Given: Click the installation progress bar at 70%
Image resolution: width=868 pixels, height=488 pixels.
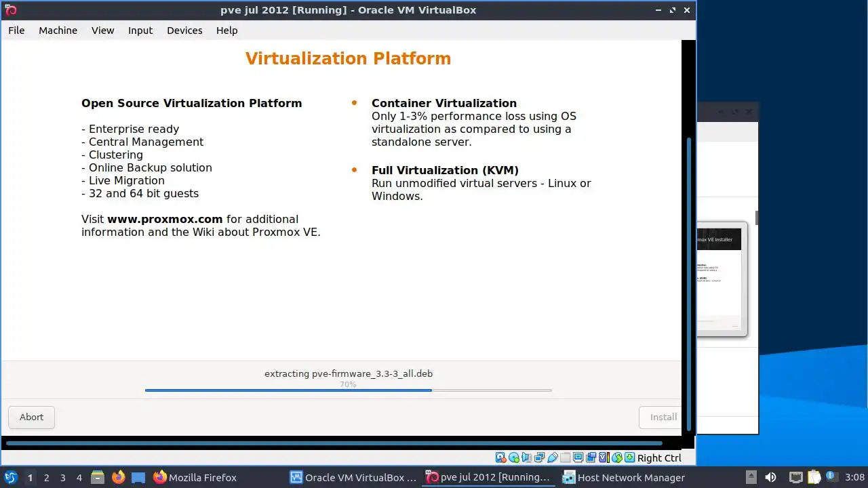Looking at the screenshot, I should pyautogui.click(x=348, y=390).
